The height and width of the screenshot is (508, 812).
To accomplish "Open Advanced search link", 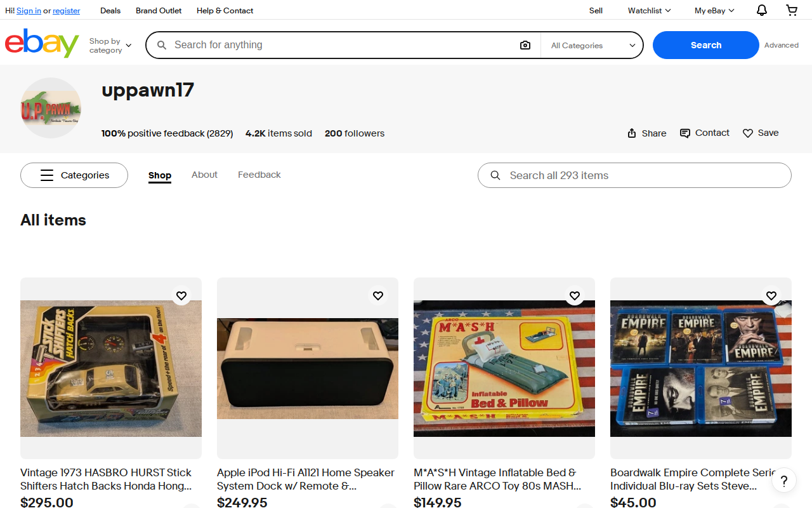I will (x=782, y=45).
